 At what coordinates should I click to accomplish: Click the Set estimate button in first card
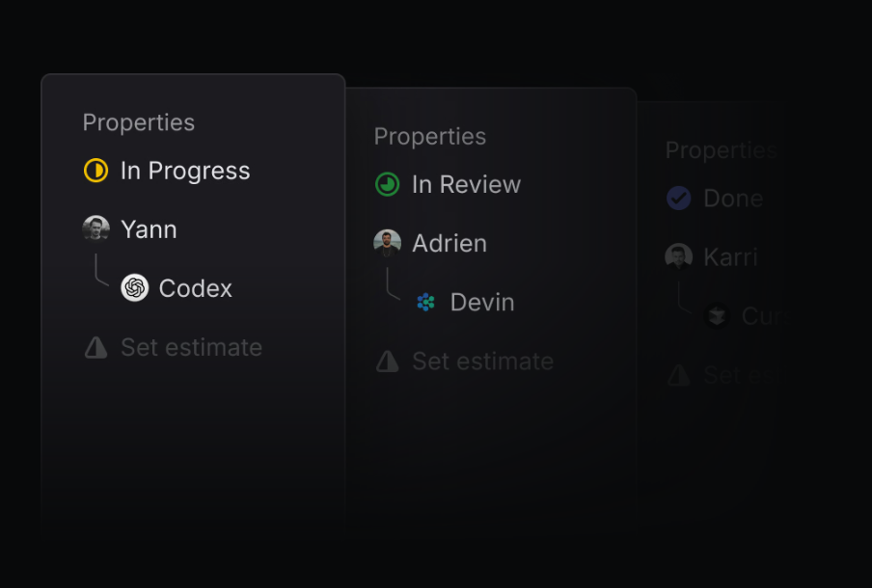click(x=191, y=347)
